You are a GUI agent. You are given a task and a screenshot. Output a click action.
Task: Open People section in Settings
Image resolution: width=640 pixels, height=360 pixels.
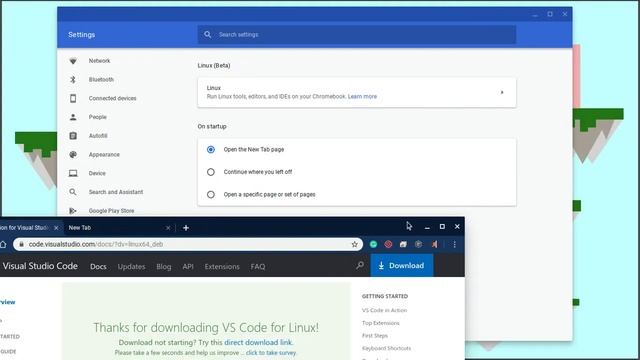tap(97, 117)
